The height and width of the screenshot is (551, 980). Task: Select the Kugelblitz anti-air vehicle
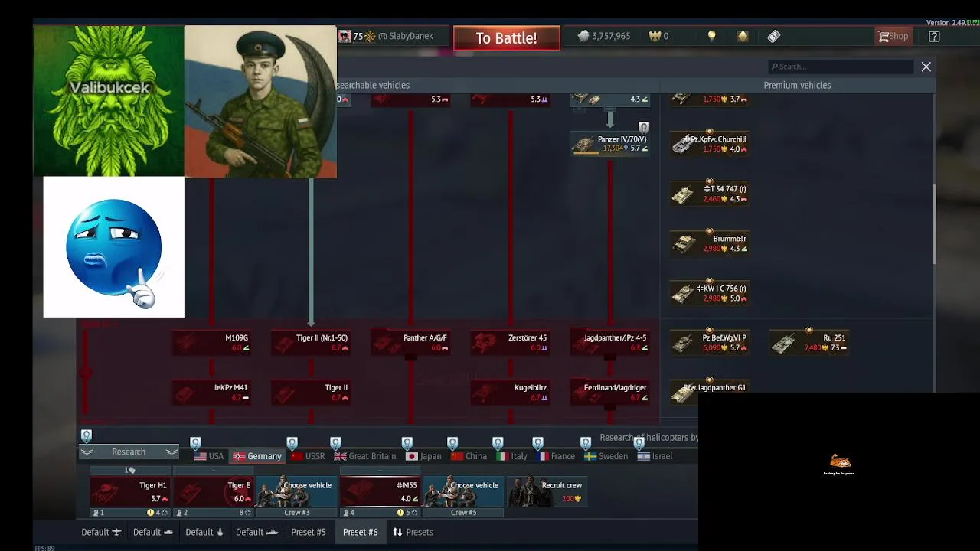pyautogui.click(x=510, y=392)
